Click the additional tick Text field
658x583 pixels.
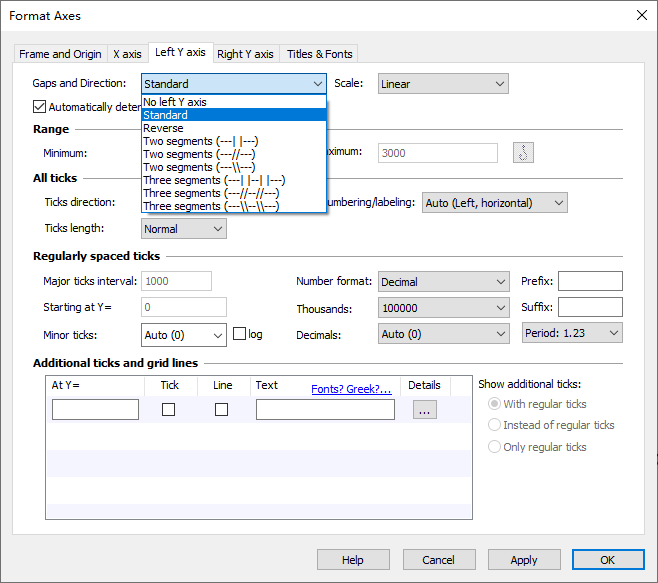[325, 409]
